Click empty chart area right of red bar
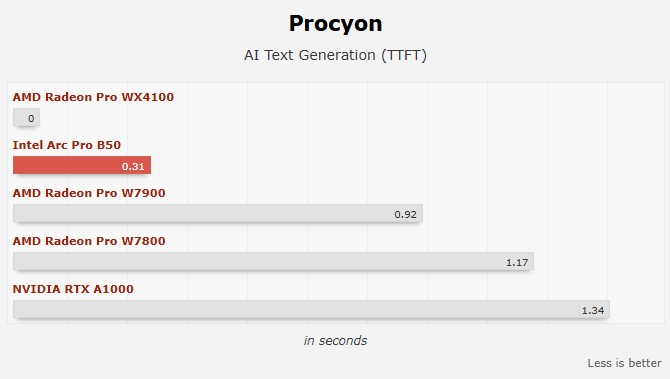This screenshot has width=670, height=379. [x=385, y=165]
